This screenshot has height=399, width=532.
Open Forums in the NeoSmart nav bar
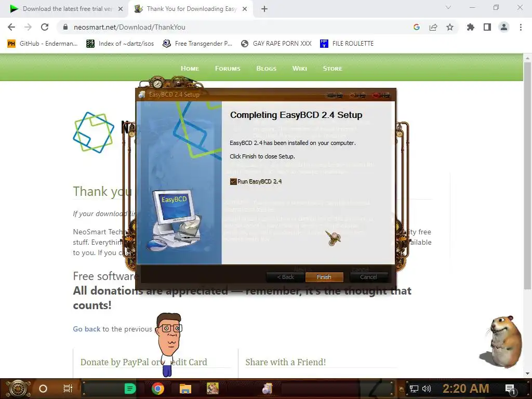click(228, 69)
